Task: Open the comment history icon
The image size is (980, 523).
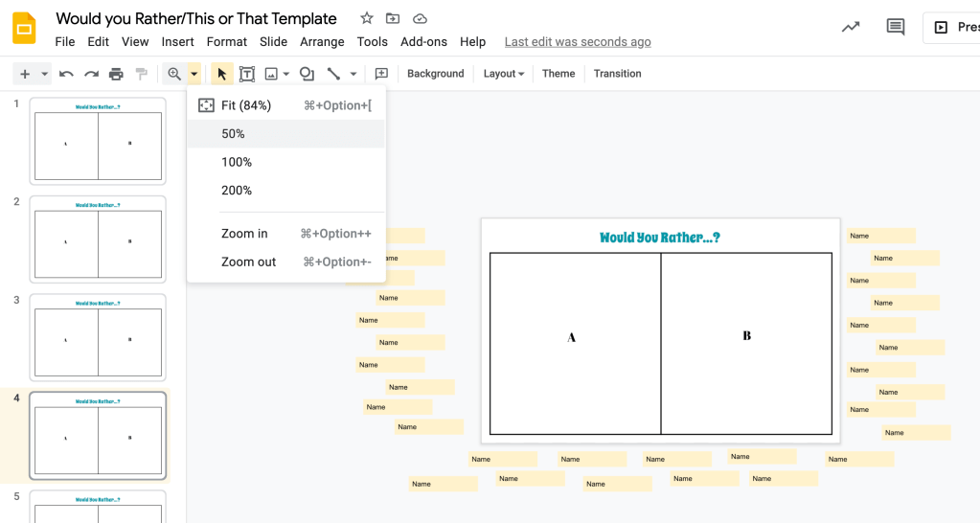Action: pos(896,27)
